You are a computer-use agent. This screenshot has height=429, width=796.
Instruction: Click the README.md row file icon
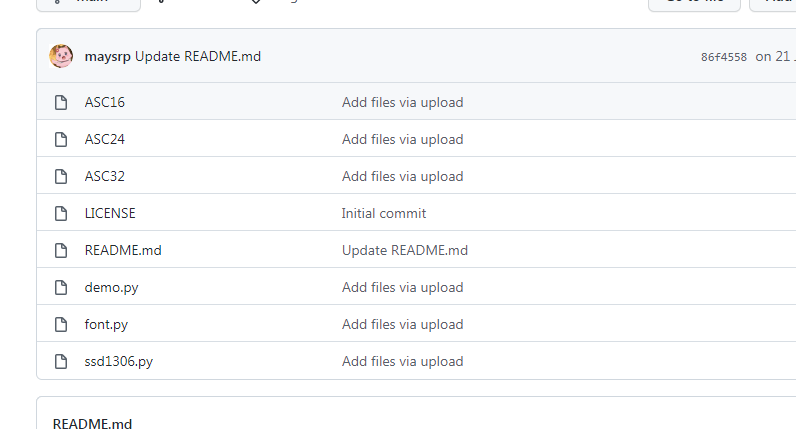61,250
